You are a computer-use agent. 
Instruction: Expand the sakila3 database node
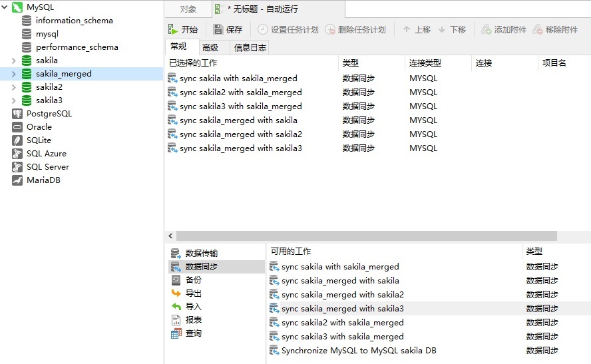(13, 100)
